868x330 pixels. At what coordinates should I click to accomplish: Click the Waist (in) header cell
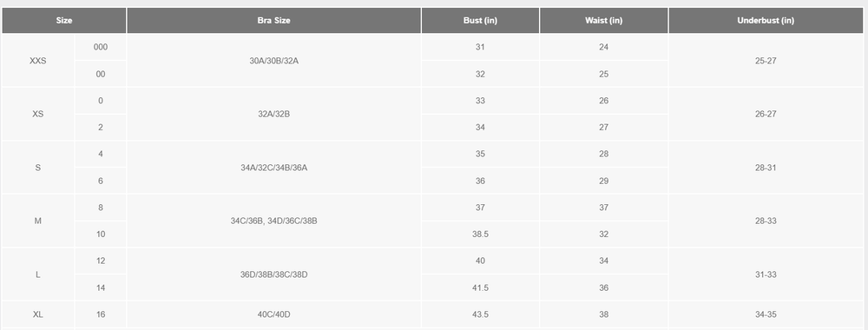603,21
